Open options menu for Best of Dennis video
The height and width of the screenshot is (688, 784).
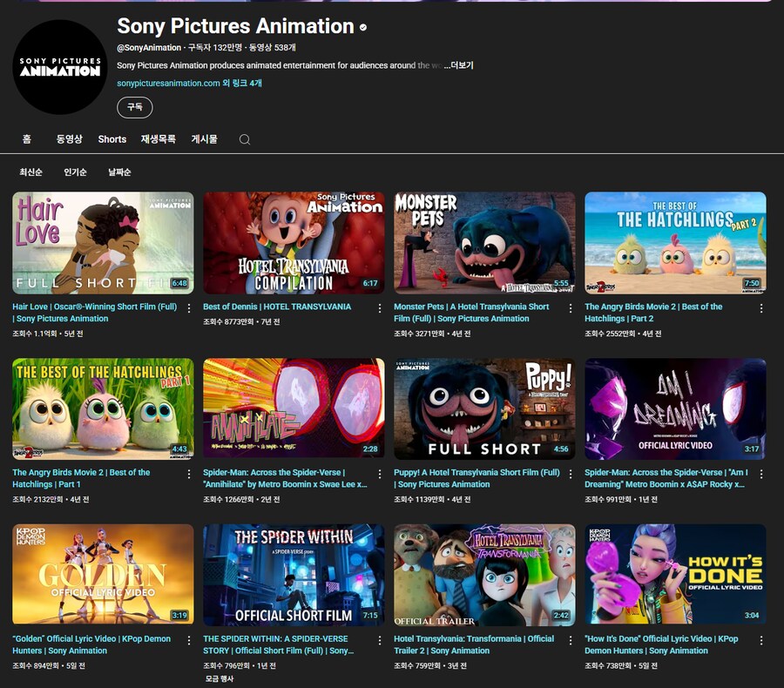coord(380,308)
